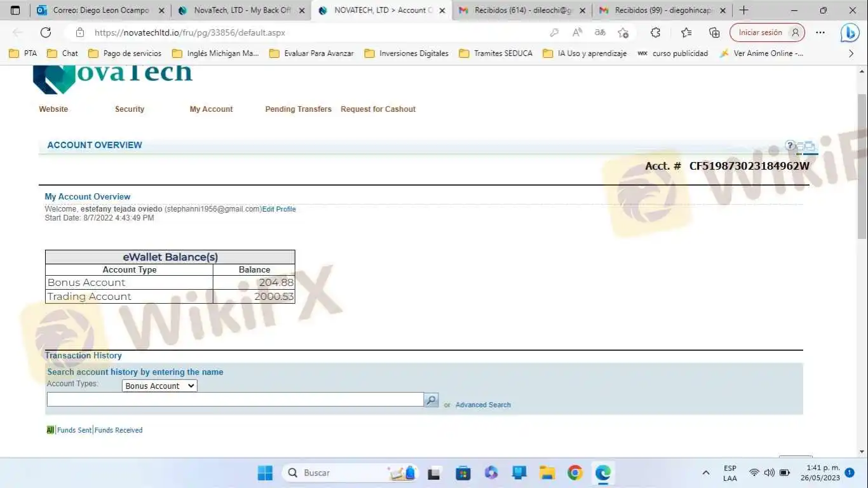Close the NOVATECH Account tab
The height and width of the screenshot is (488, 868).
pyautogui.click(x=442, y=10)
